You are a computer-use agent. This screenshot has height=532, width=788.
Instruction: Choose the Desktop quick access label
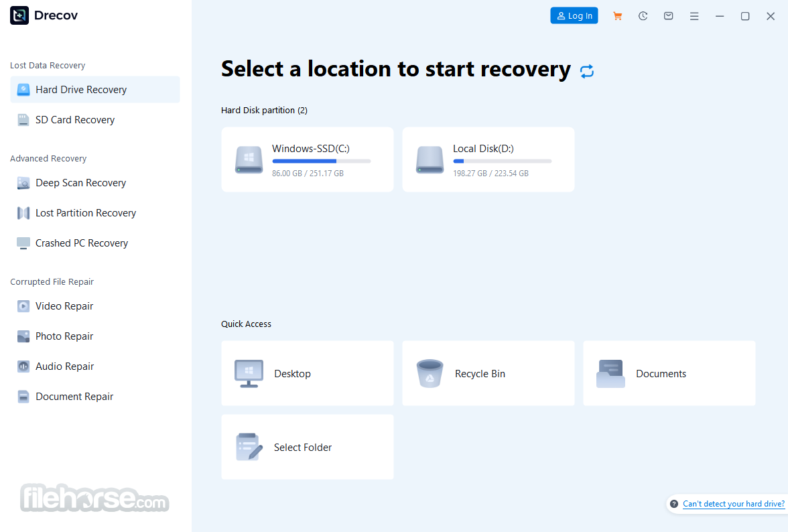pos(292,374)
